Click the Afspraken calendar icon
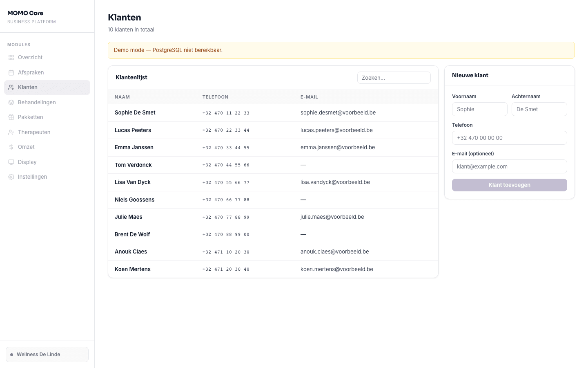Image resolution: width=588 pixels, height=368 pixels. [11, 73]
